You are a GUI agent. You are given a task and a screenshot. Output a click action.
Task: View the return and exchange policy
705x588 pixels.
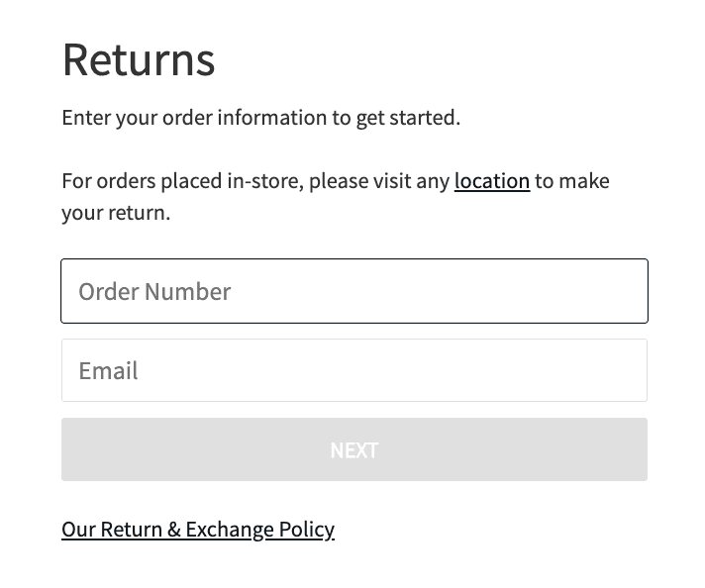pos(198,530)
